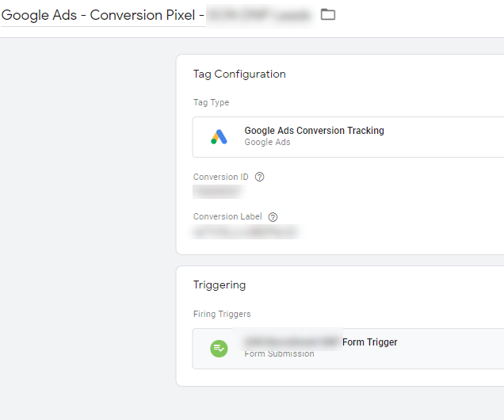The width and height of the screenshot is (504, 420).
Task: Click the Conversion ID label text
Action: click(220, 177)
